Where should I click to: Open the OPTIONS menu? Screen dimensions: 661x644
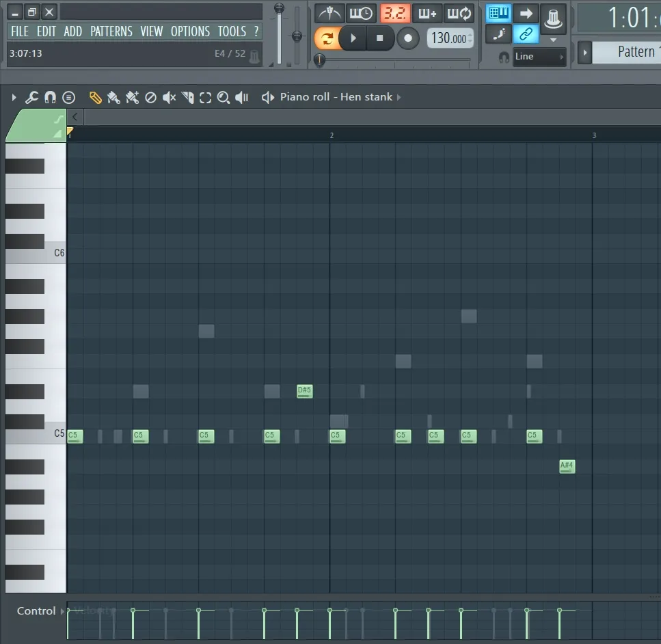190,31
